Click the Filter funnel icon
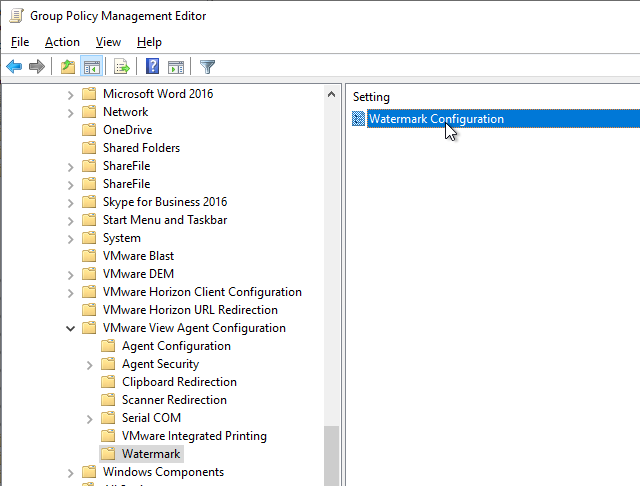 pyautogui.click(x=207, y=67)
